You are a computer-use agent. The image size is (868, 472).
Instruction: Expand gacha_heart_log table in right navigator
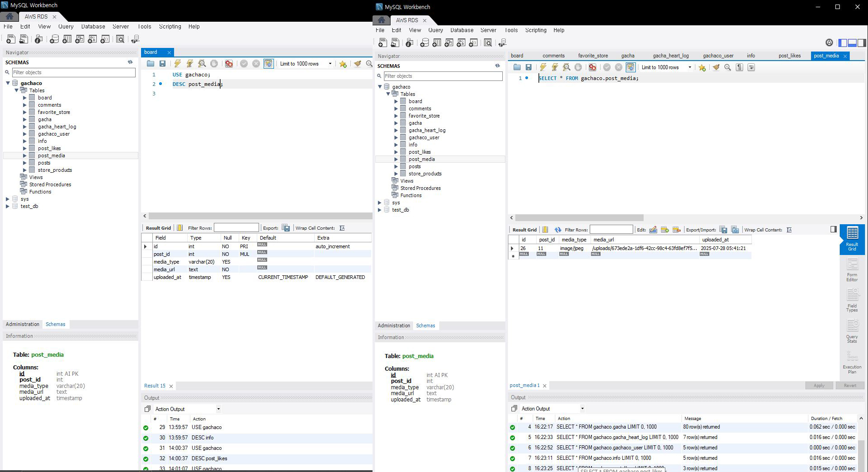pyautogui.click(x=396, y=130)
